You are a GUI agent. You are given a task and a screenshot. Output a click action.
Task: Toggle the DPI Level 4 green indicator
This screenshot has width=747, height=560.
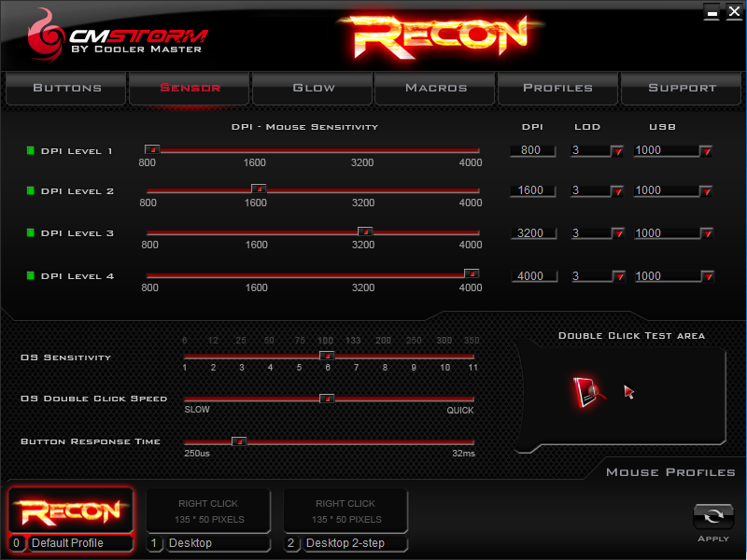point(31,275)
